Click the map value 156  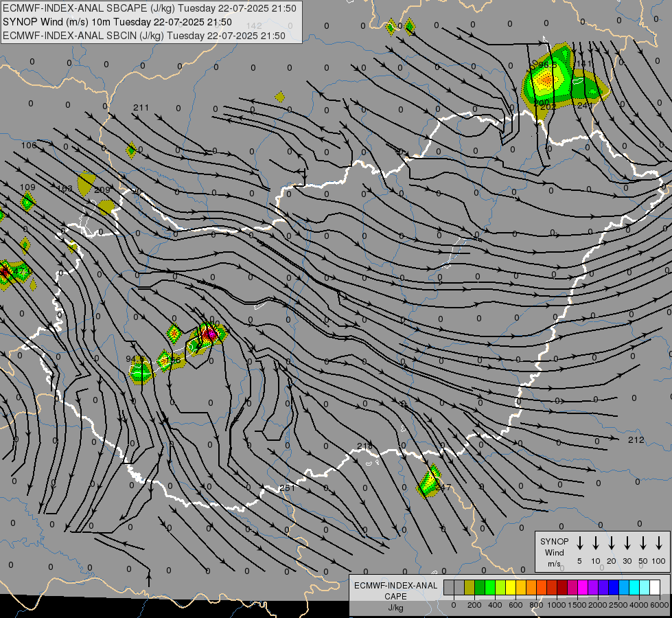pos(173,360)
